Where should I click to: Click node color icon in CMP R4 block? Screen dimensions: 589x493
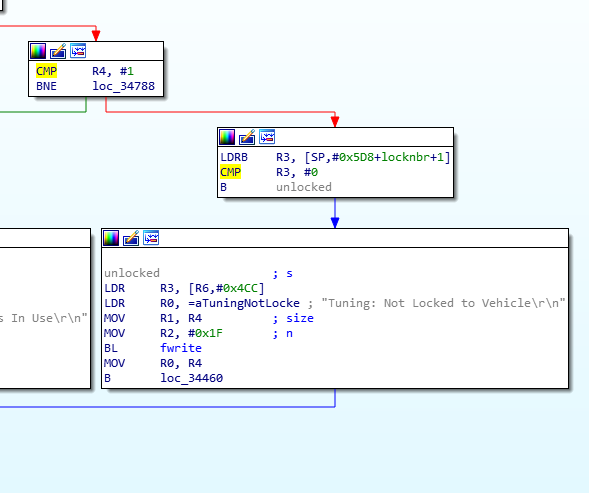tap(38, 51)
